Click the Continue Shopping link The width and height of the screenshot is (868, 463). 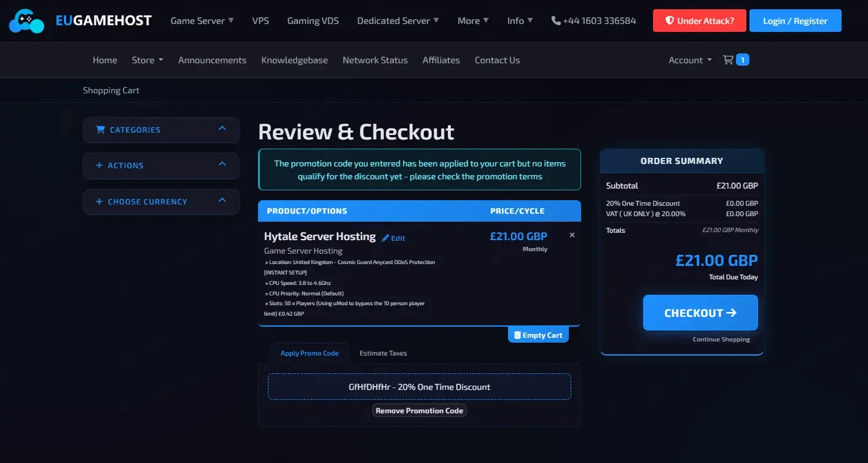[721, 340]
